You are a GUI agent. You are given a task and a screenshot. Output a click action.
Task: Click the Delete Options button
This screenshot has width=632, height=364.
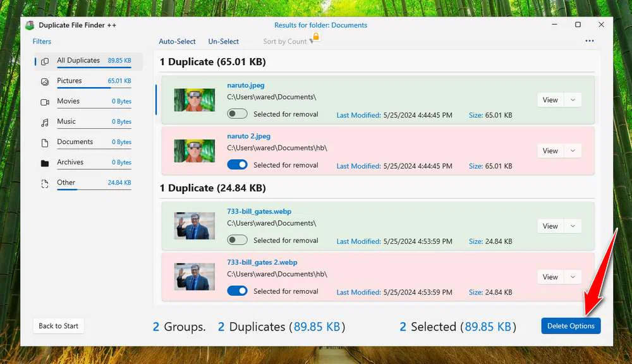coord(571,325)
